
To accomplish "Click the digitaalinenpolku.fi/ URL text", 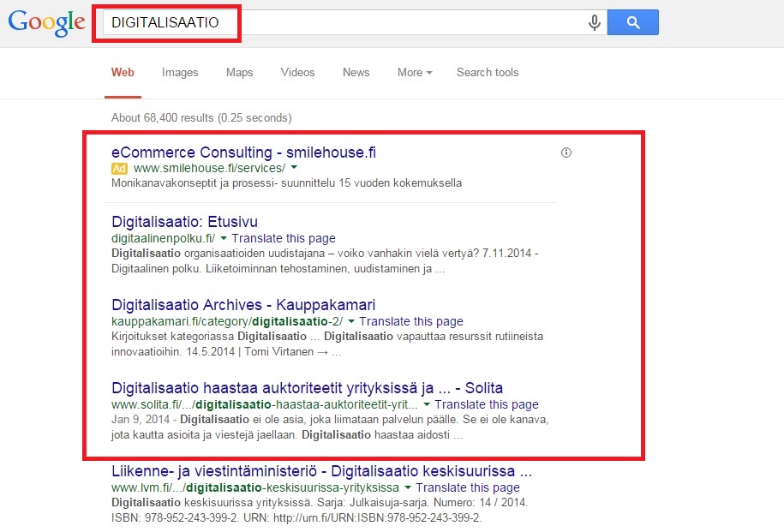I will pos(164,238).
